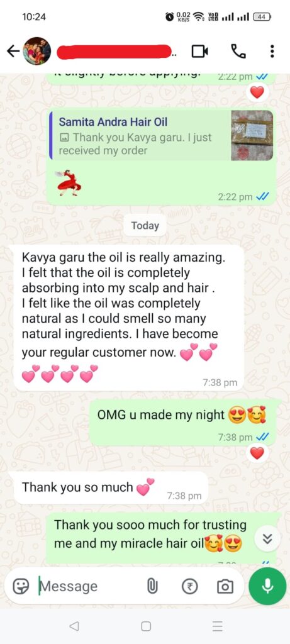Tap the heart reaction under OMG message
This screenshot has height=644, width=290.
(x=257, y=453)
